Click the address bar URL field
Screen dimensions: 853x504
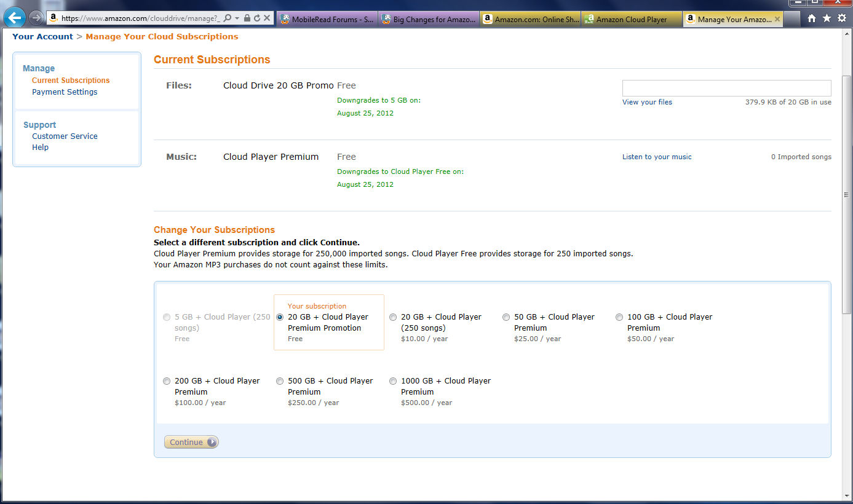pos(140,18)
